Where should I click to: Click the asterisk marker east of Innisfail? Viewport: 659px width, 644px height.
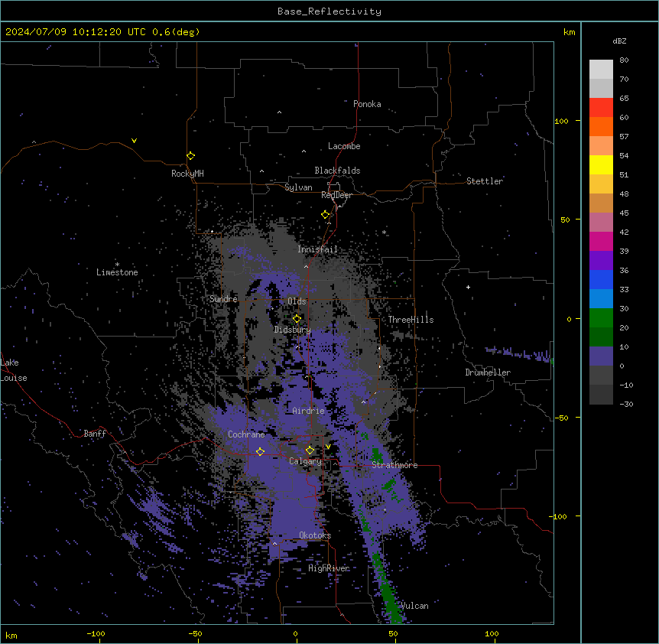pyautogui.click(x=384, y=232)
